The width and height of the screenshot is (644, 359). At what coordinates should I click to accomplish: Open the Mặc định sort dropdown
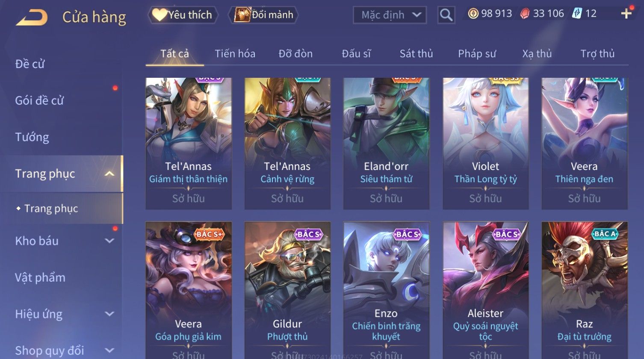tap(390, 15)
